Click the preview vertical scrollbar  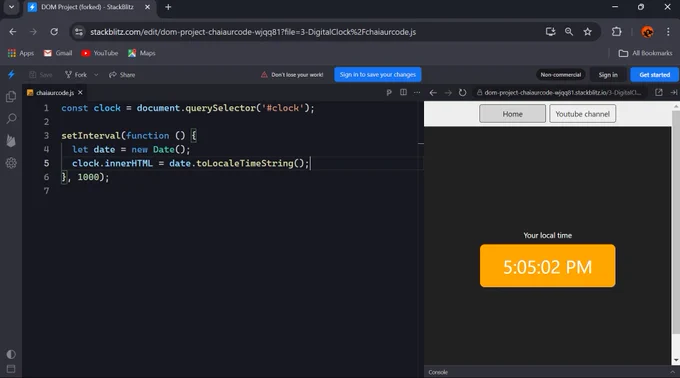tap(676, 222)
